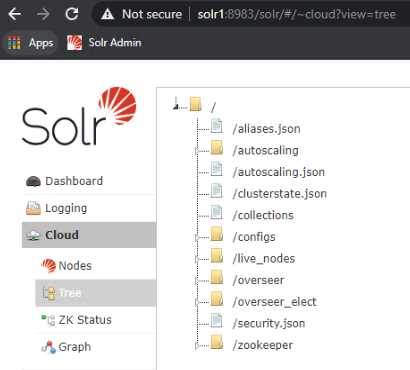Expand the /overseer folder node
Viewport: 410px width, 370px height.
197,281
